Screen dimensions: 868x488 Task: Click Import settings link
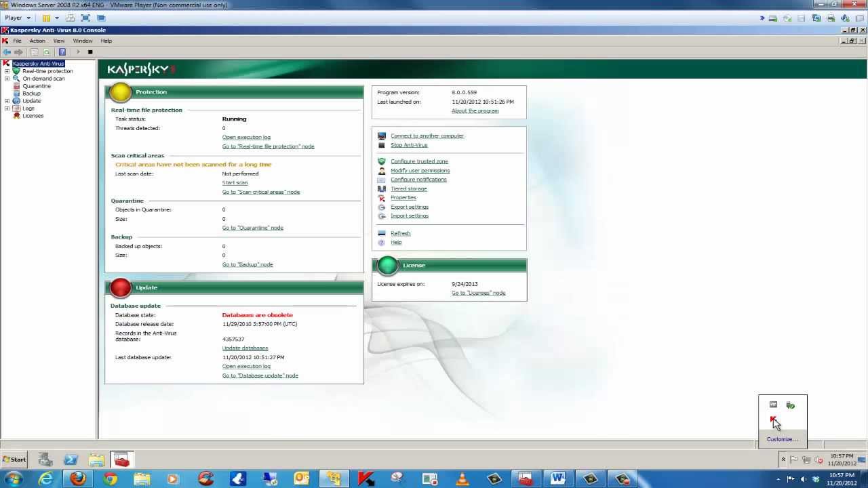[410, 216]
